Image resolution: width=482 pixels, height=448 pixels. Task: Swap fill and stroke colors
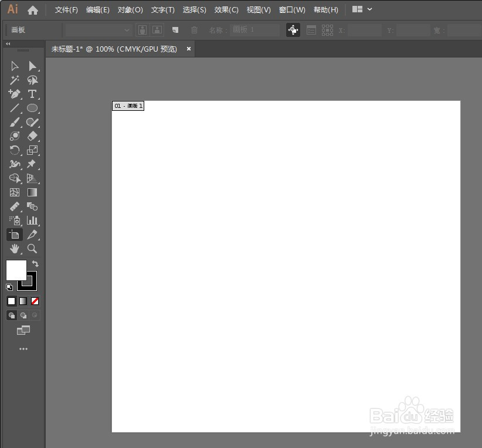[35, 264]
